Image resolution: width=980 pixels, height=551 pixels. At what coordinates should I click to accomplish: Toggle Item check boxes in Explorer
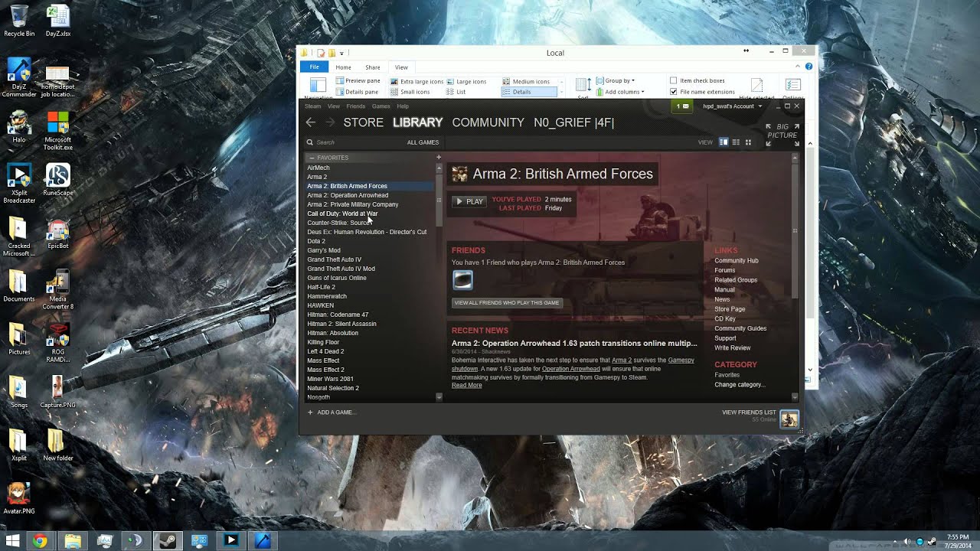(x=697, y=80)
